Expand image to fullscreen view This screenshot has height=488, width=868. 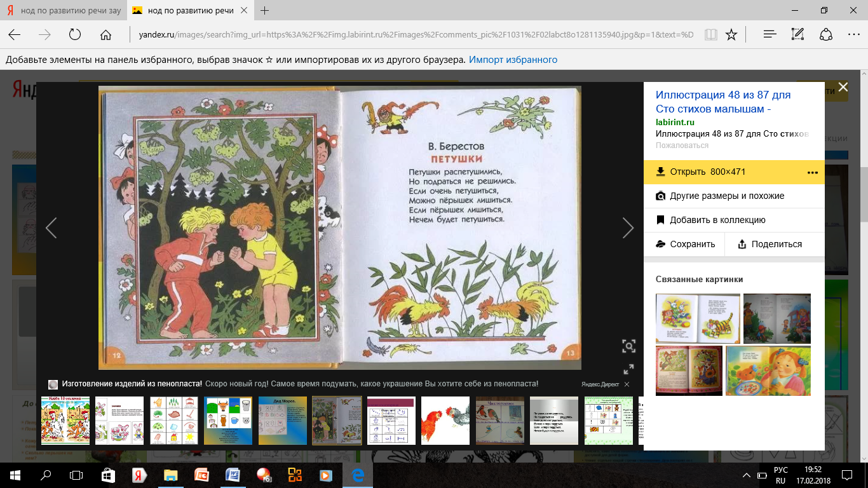click(x=628, y=369)
